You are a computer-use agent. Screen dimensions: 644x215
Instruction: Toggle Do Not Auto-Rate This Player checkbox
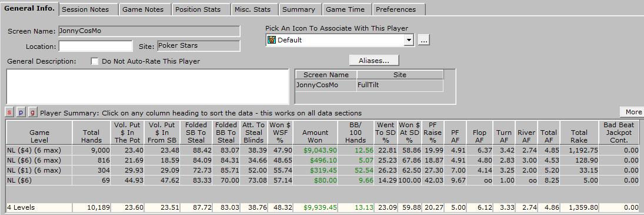tap(95, 61)
